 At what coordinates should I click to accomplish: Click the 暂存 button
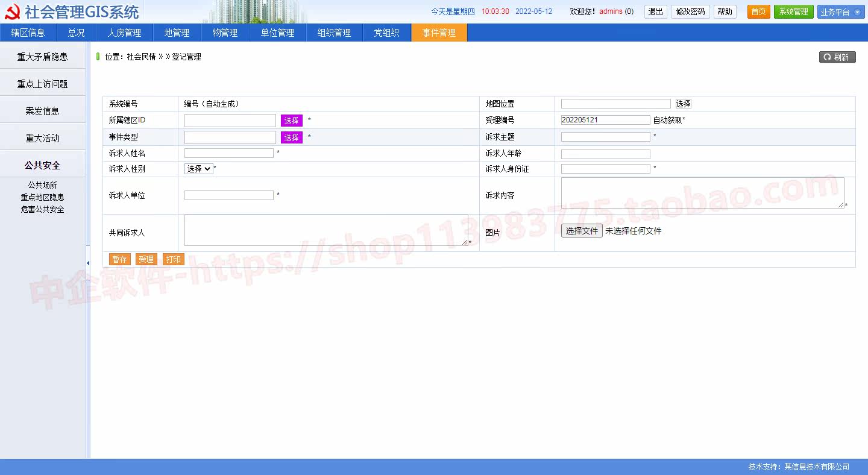(x=120, y=259)
